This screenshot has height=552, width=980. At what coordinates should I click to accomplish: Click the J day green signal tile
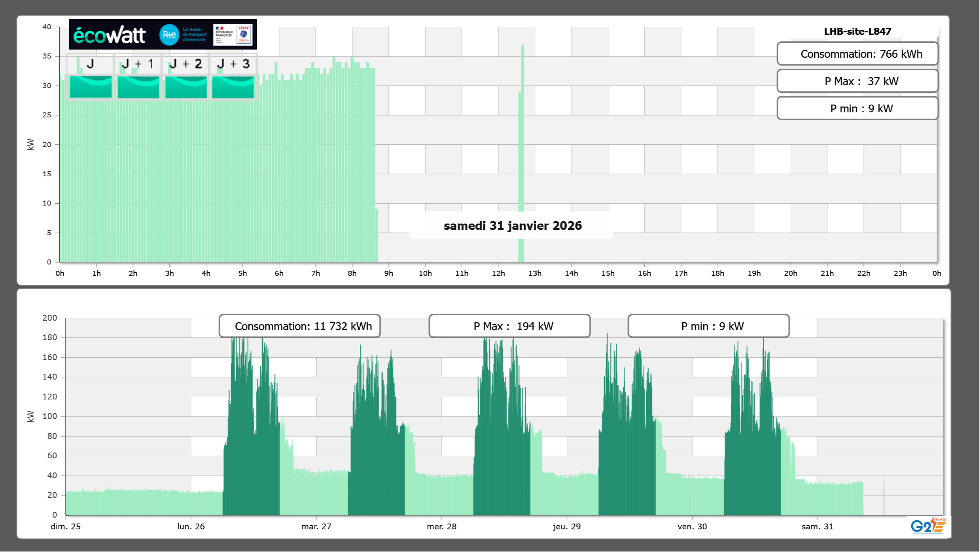pos(91,87)
